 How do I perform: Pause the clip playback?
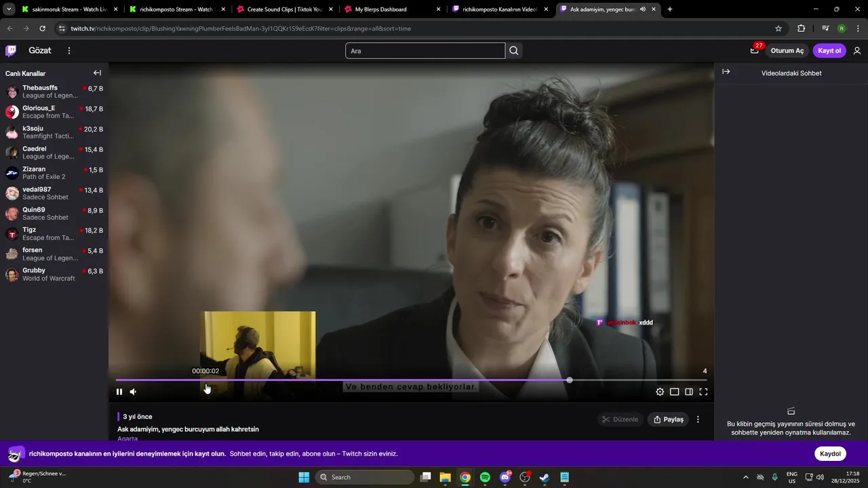tap(119, 392)
